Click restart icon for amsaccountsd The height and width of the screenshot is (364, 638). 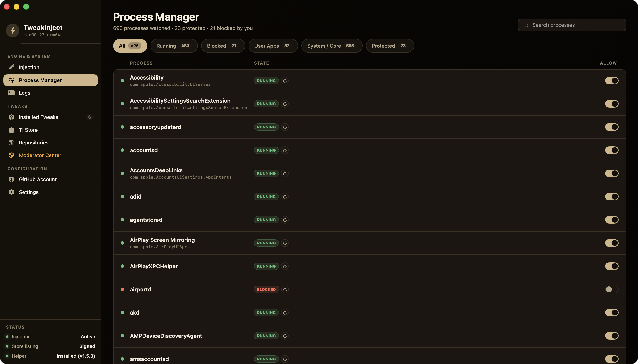click(285, 359)
